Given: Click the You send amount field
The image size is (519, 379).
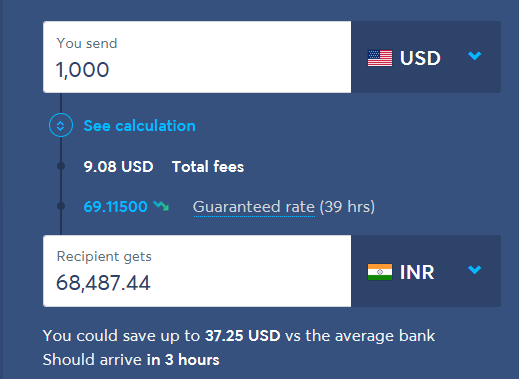Looking at the screenshot, I should click(x=197, y=57).
